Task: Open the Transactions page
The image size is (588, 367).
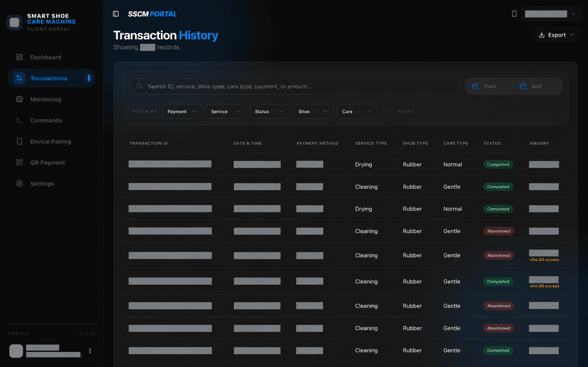Action: pos(51,78)
